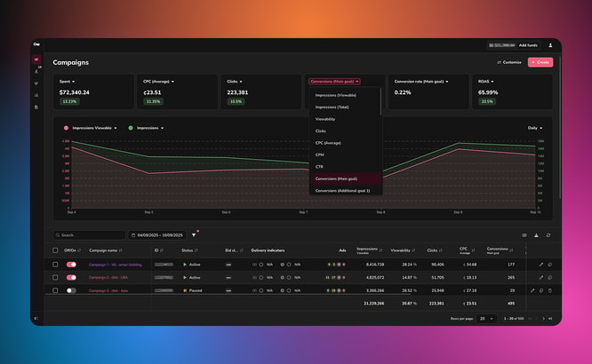
Task: Open the ROAS card dropdown
Action: click(x=486, y=82)
